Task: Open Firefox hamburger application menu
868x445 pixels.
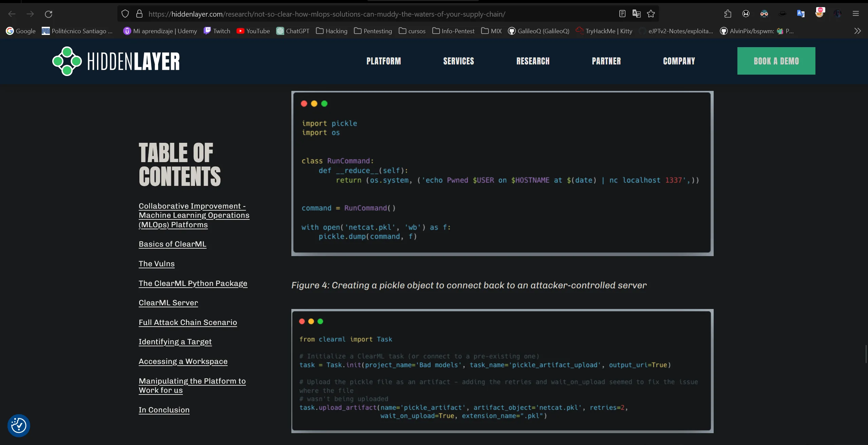Action: coord(855,14)
